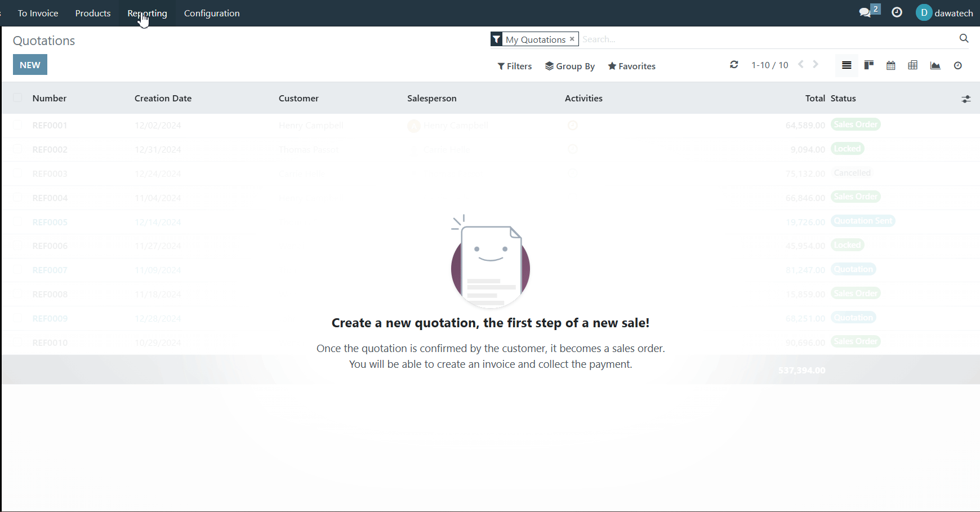
Task: Expand the Favorites dropdown
Action: pos(631,66)
